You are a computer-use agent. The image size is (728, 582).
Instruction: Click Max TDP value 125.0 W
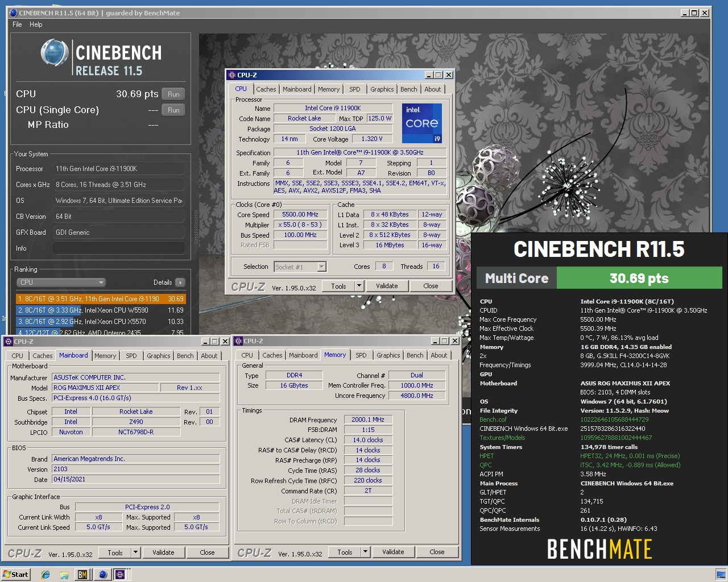(x=379, y=118)
